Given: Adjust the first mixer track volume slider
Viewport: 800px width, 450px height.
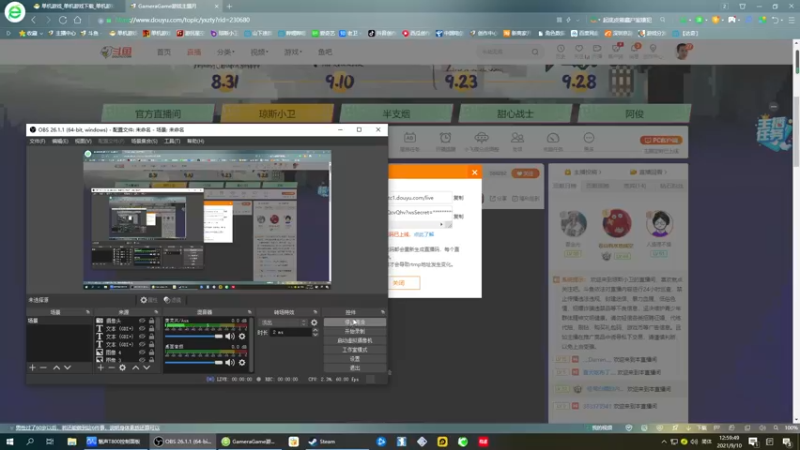Looking at the screenshot, I should pos(194,336).
